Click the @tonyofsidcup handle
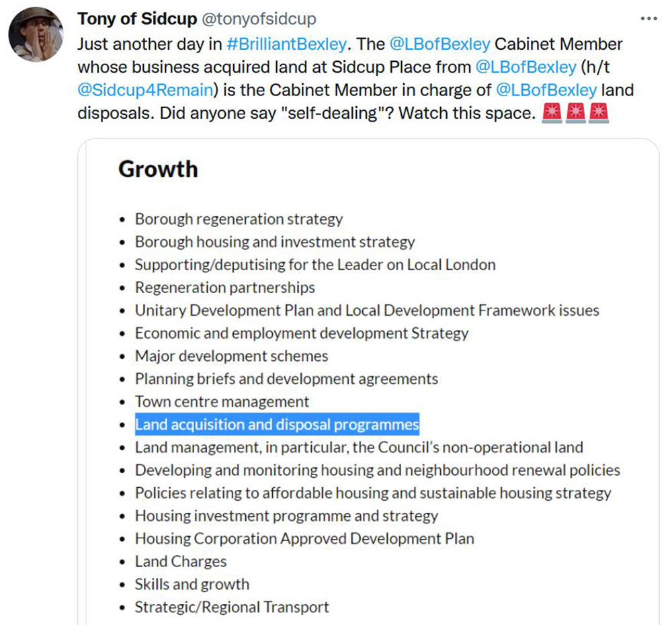This screenshot has height=625, width=672. 259,19
